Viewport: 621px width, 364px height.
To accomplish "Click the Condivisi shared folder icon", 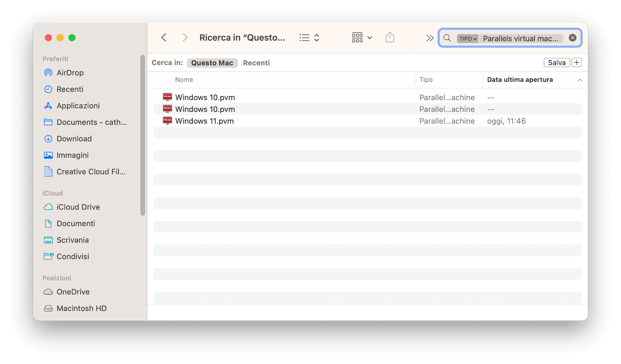I will [49, 256].
